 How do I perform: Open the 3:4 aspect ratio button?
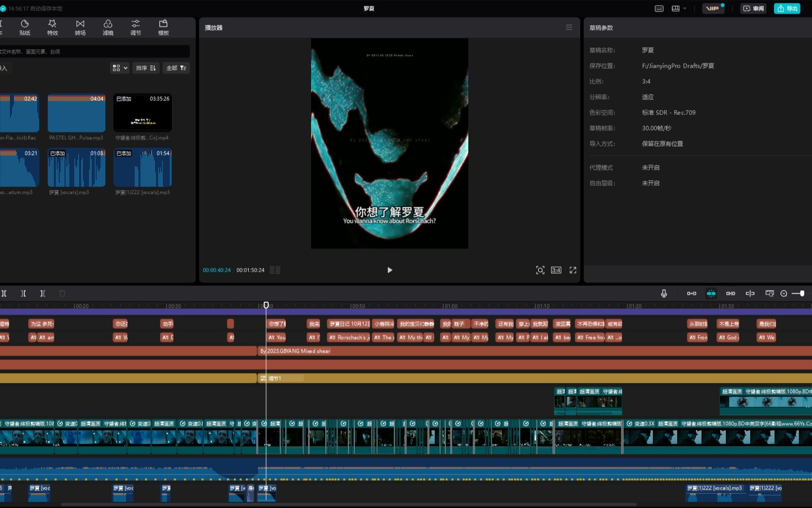(x=556, y=270)
